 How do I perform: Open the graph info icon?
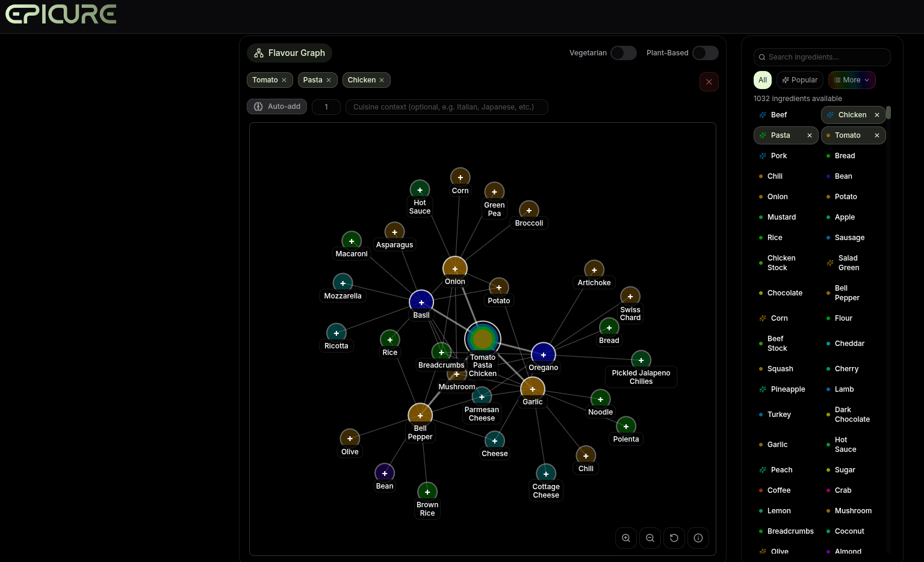click(x=698, y=538)
